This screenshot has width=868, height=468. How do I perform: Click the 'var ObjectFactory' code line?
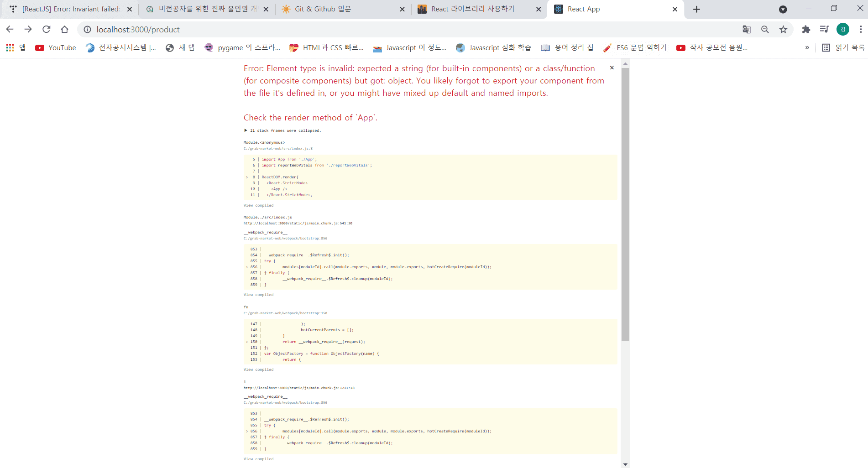(321, 354)
